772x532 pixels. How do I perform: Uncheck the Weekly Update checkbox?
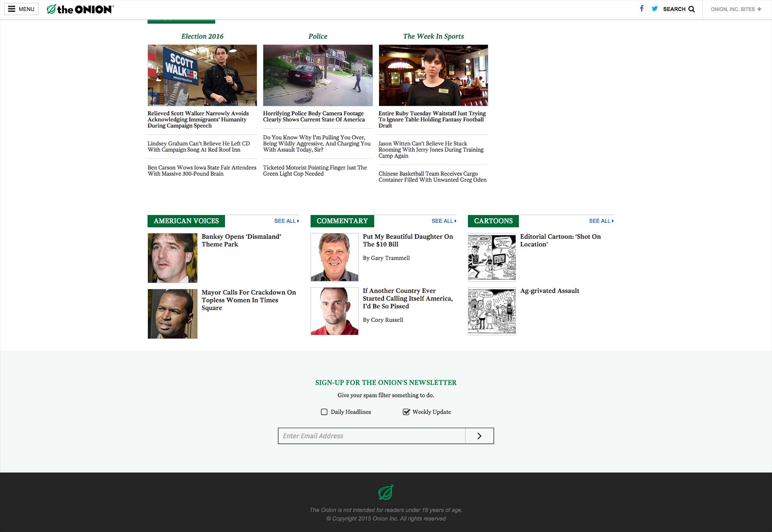coord(406,412)
